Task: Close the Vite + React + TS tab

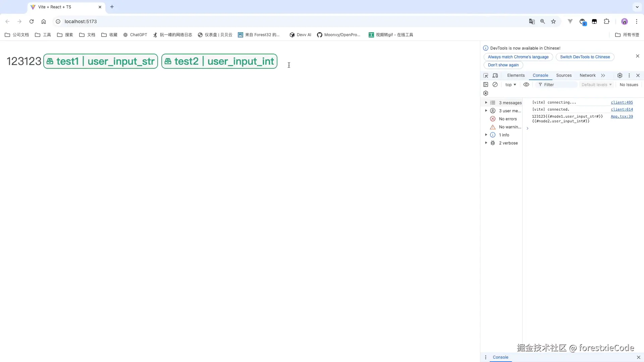Action: (100, 7)
